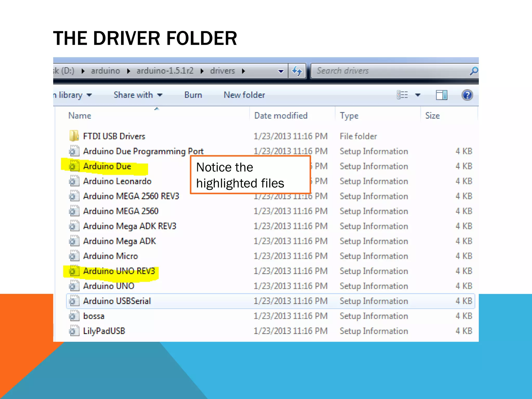Sort by Type column header
The width and height of the screenshot is (532, 399).
[x=349, y=116]
